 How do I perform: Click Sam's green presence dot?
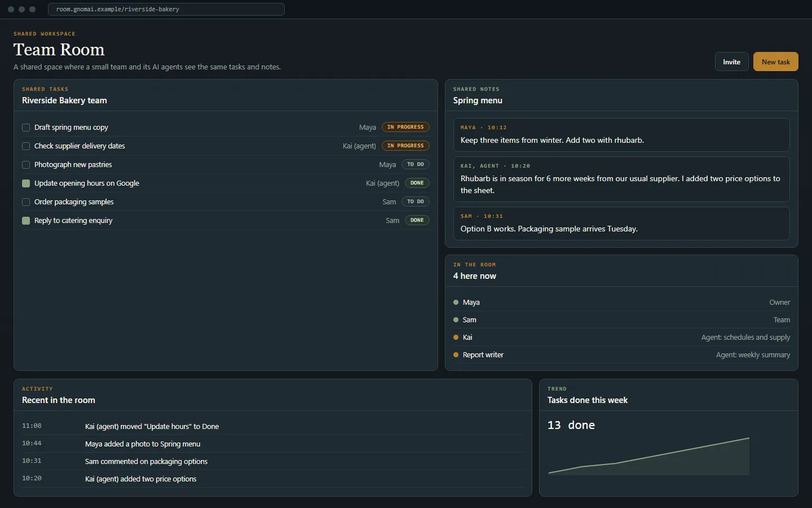point(456,320)
